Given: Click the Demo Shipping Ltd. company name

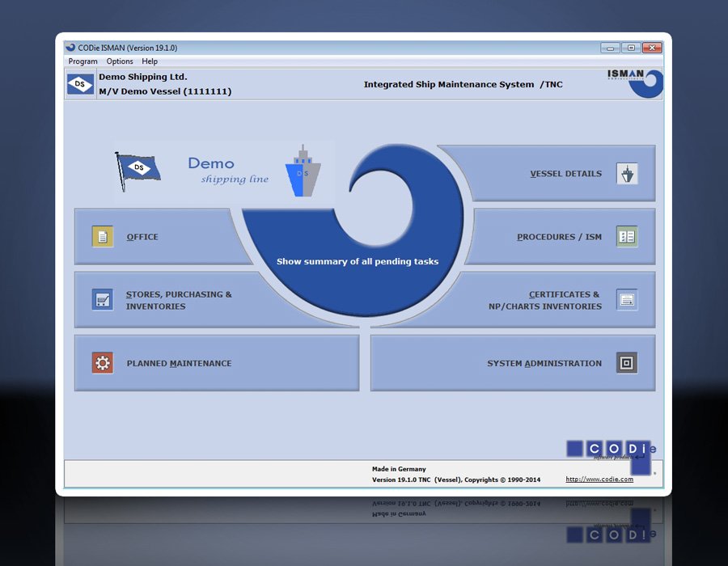Looking at the screenshot, I should 143,77.
